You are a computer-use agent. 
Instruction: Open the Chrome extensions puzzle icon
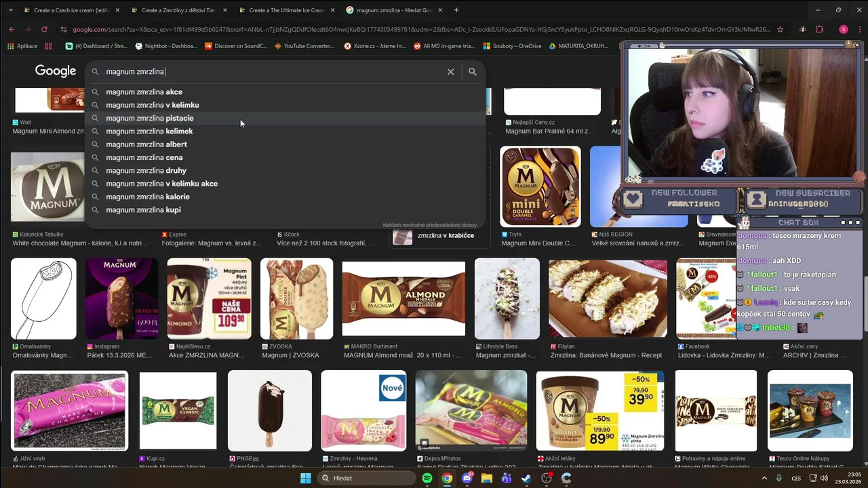[819, 29]
